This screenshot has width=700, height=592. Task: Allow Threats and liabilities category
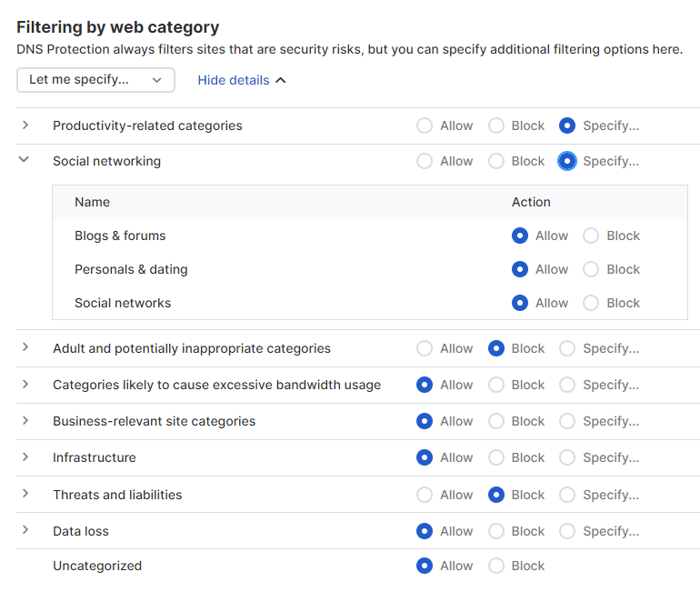coord(425,495)
